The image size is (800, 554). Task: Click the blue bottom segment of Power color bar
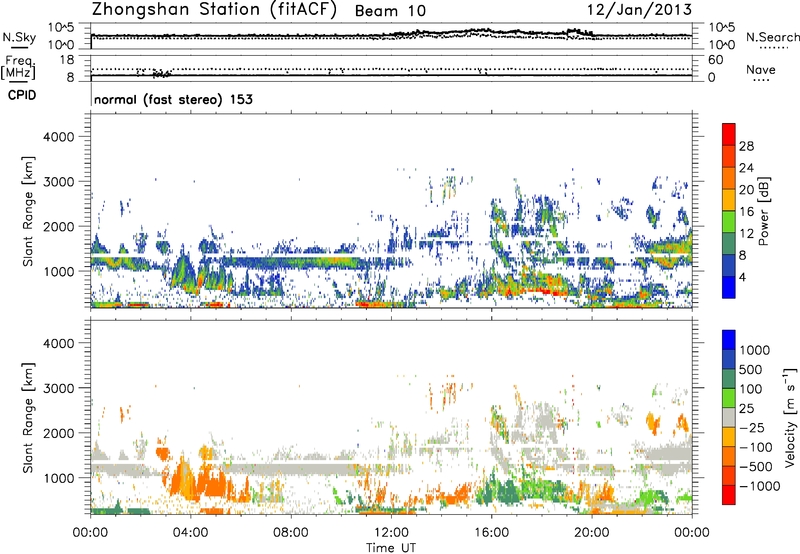click(x=729, y=287)
